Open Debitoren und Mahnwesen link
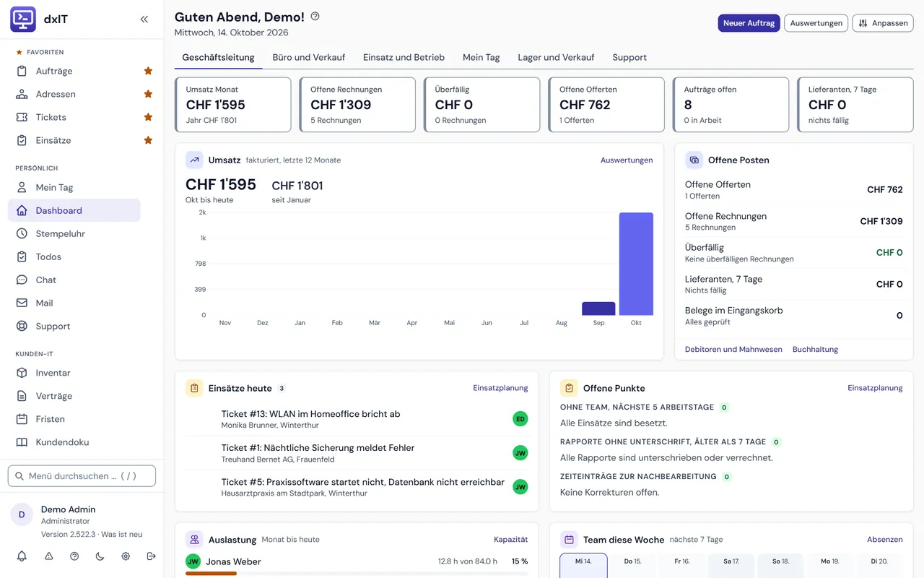 tap(733, 349)
